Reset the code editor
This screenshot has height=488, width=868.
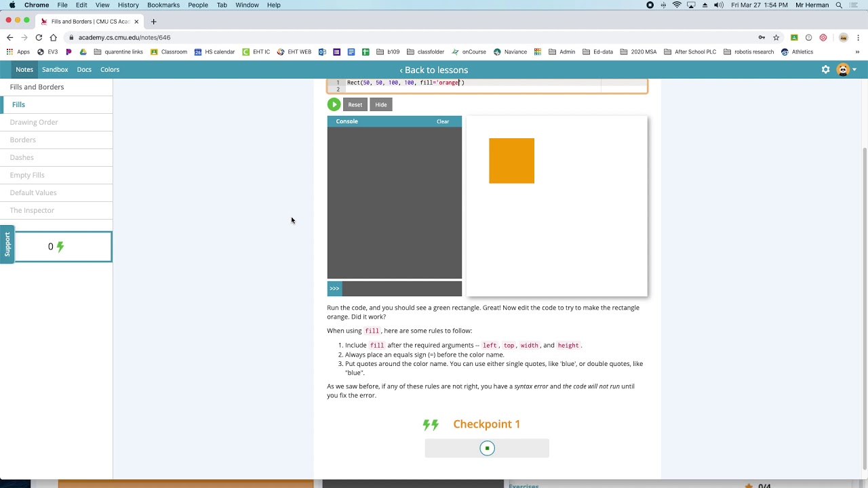(x=355, y=104)
